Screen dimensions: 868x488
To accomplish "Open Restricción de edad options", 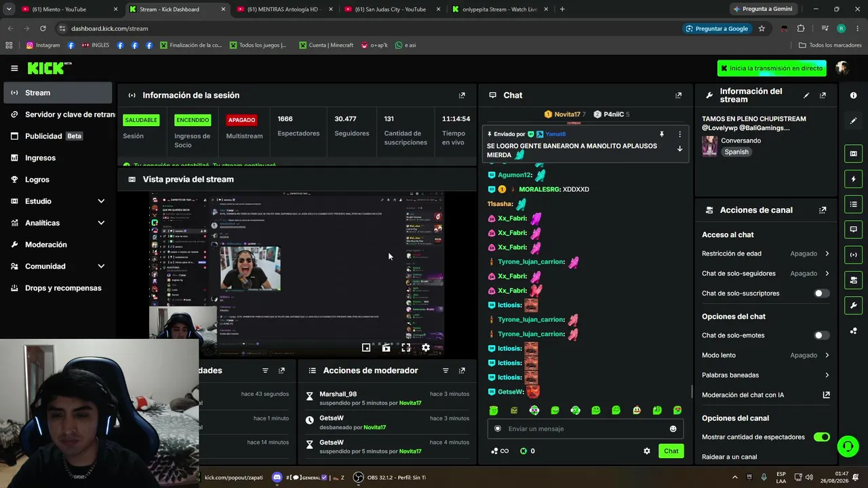I will pyautogui.click(x=766, y=253).
